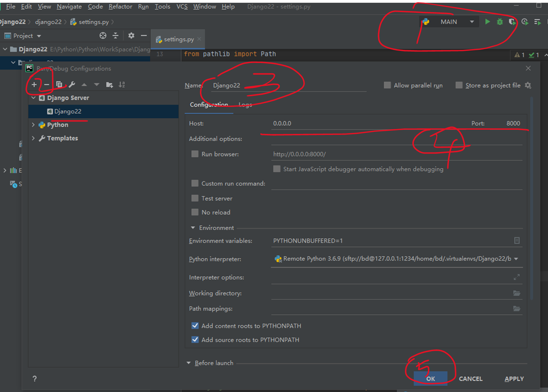The image size is (548, 392).
Task: Select the Django22 server configuration
Action: coord(104,112)
